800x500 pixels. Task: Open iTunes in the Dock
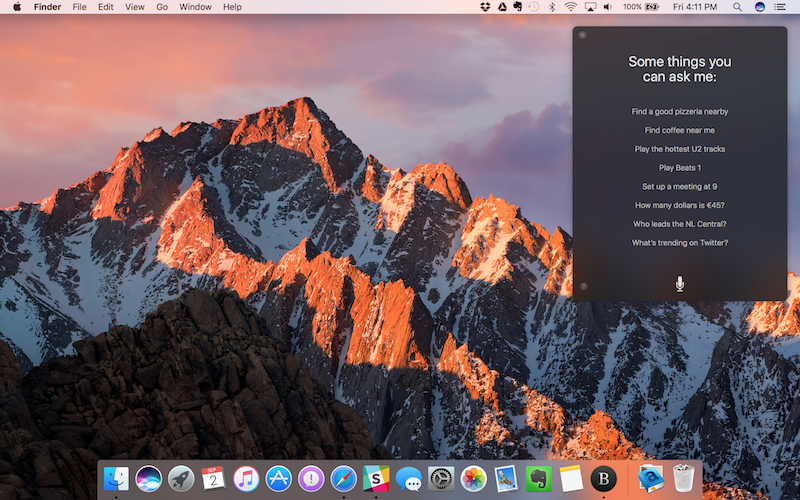tap(246, 478)
